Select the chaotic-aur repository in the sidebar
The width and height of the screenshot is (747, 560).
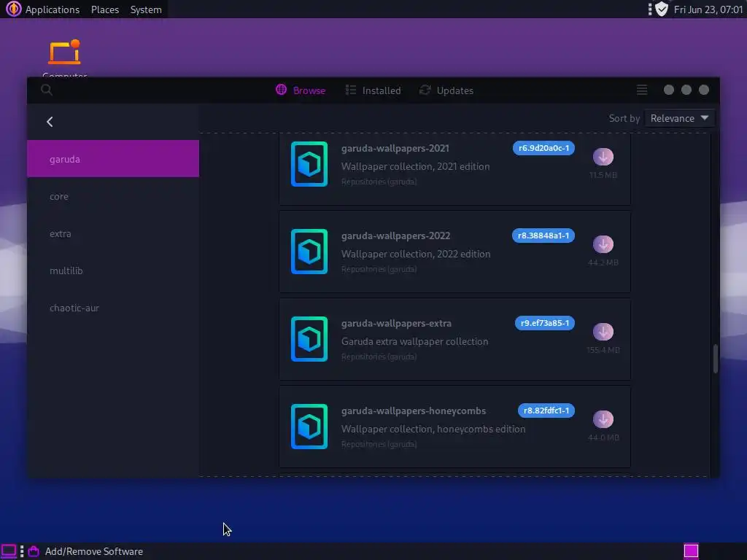pyautogui.click(x=113, y=308)
